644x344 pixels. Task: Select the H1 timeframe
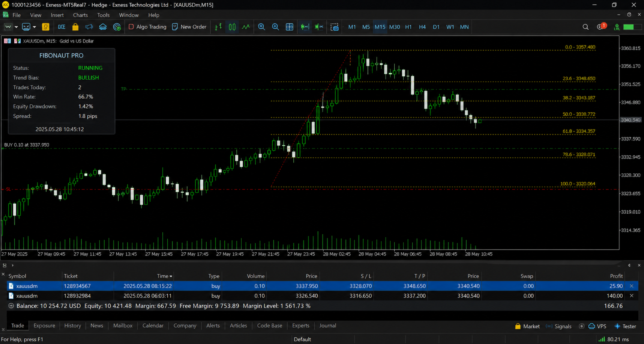[408, 27]
